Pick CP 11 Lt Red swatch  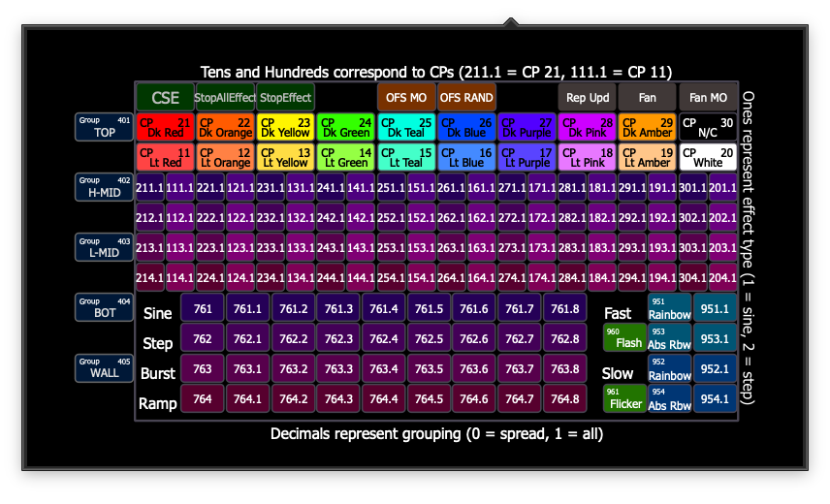tap(165, 158)
